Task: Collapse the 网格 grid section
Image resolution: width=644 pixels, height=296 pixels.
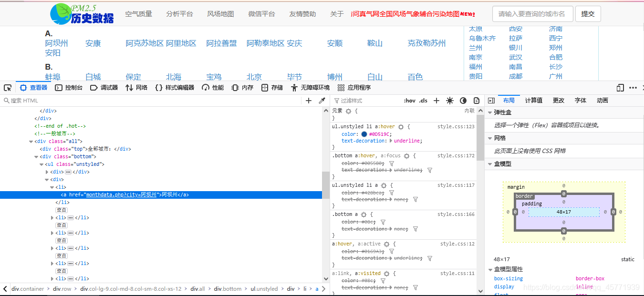Action: pos(490,138)
